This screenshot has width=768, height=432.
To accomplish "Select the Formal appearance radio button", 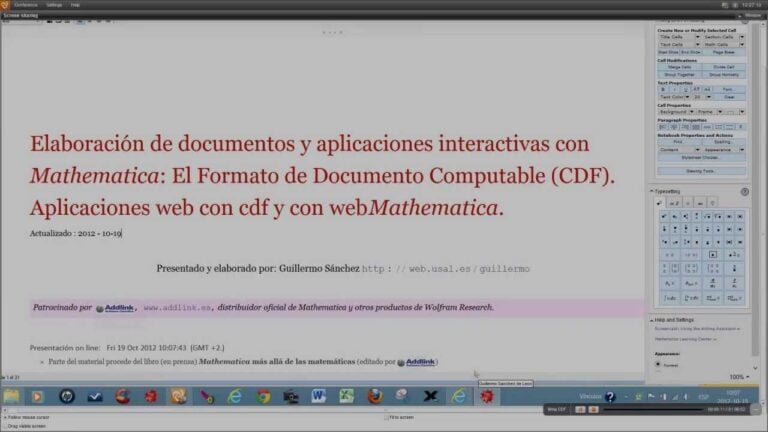I will point(659,364).
